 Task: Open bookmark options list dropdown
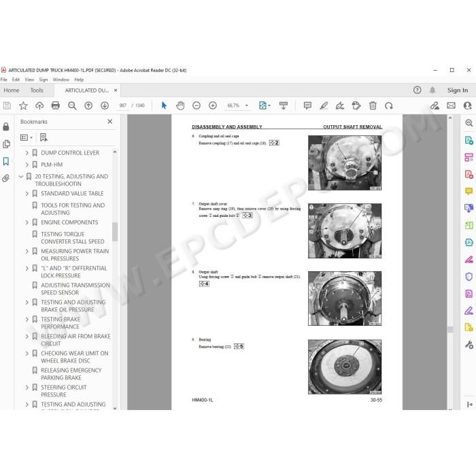pyautogui.click(x=26, y=137)
